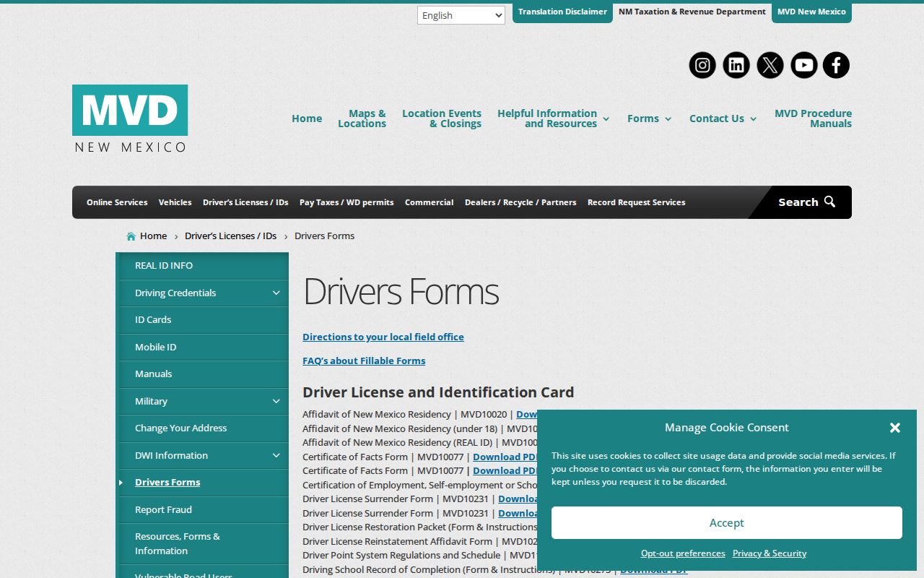Open Report Fraud in sidebar
This screenshot has height=578, width=924.
(204, 509)
